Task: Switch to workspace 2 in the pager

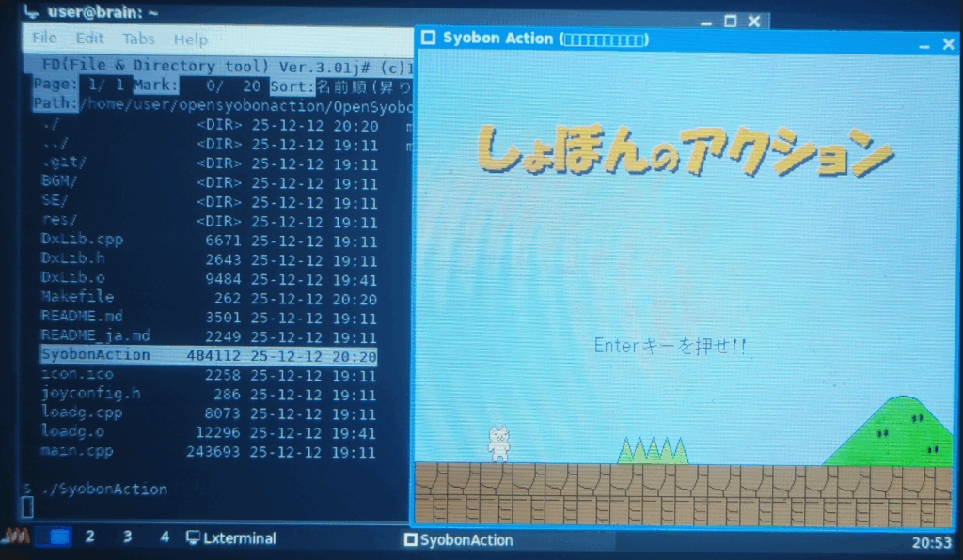Action: click(x=89, y=537)
